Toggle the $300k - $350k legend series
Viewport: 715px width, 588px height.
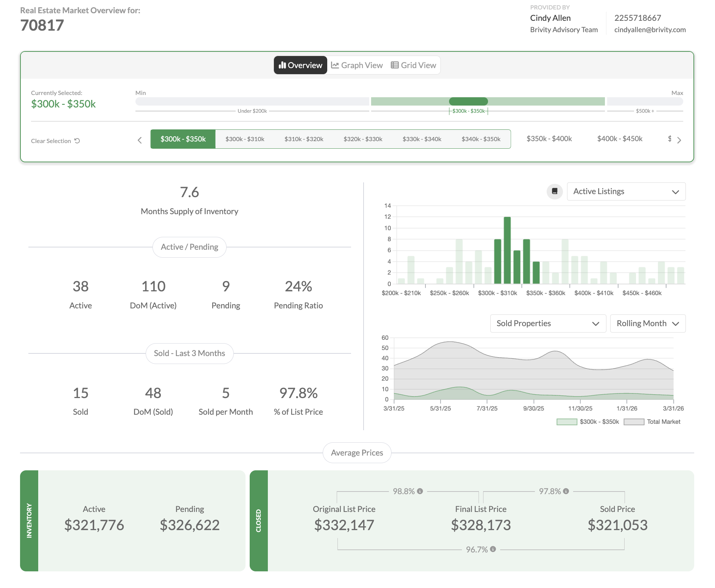click(588, 422)
